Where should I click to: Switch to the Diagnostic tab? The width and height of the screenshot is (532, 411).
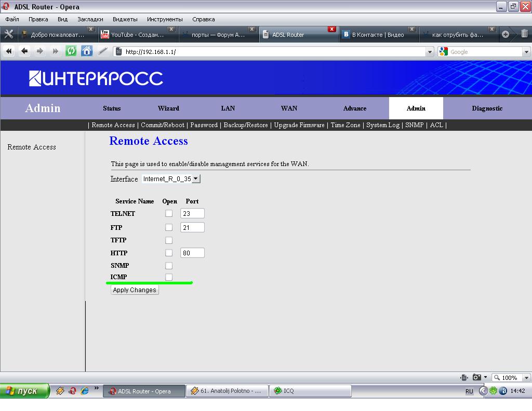tap(487, 108)
